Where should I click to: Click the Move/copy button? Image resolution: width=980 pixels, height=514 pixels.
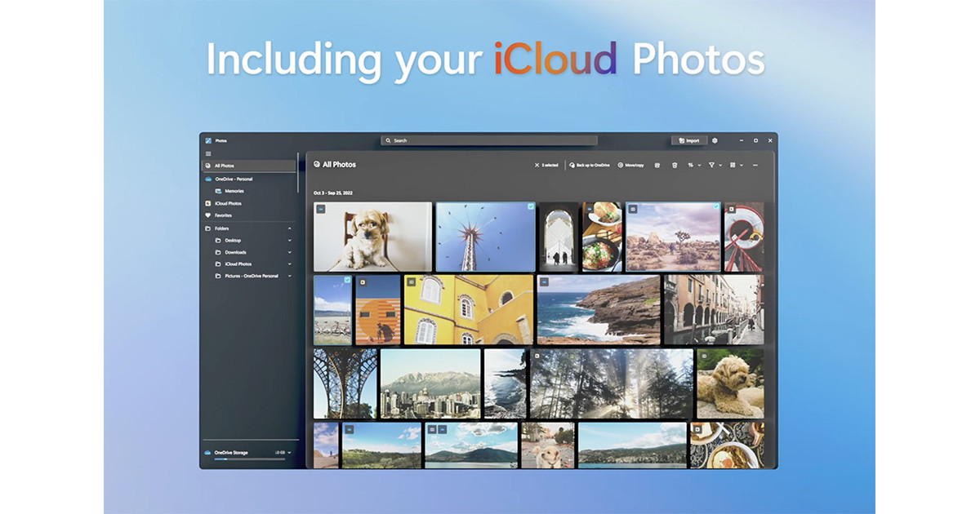[630, 165]
